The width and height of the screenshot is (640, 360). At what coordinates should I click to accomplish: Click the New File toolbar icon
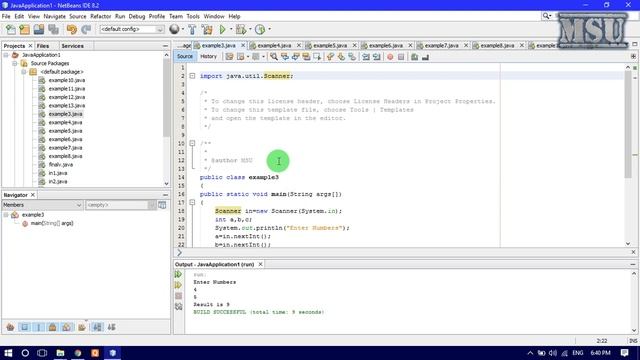coord(11,29)
